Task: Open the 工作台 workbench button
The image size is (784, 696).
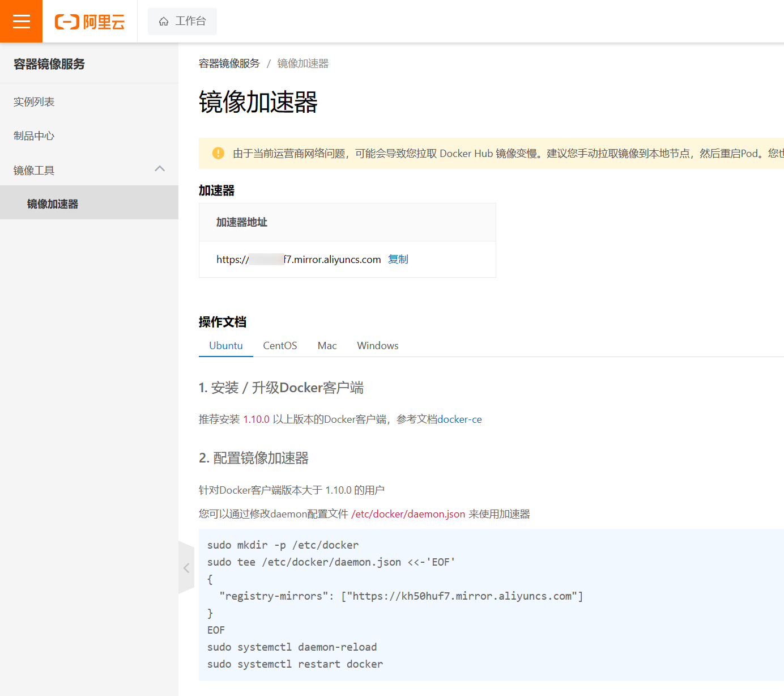Action: coord(182,22)
